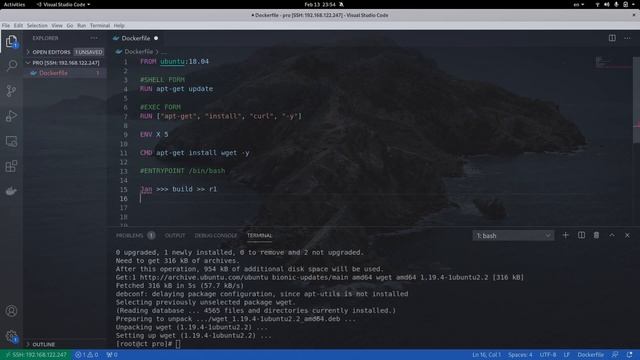Viewport: 640px width, 360px height.
Task: Click the ENV X 5 line
Action: click(x=154, y=134)
